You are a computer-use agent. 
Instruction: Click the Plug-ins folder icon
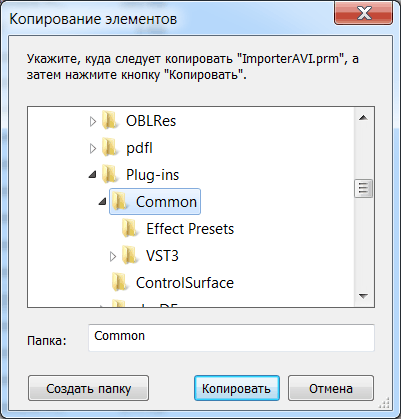110,175
